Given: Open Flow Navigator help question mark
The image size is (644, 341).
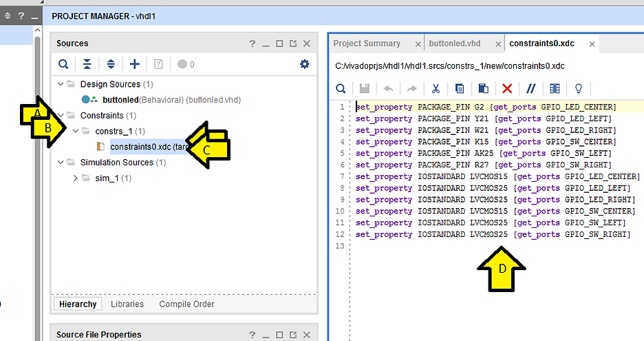Looking at the screenshot, I should (21, 16).
